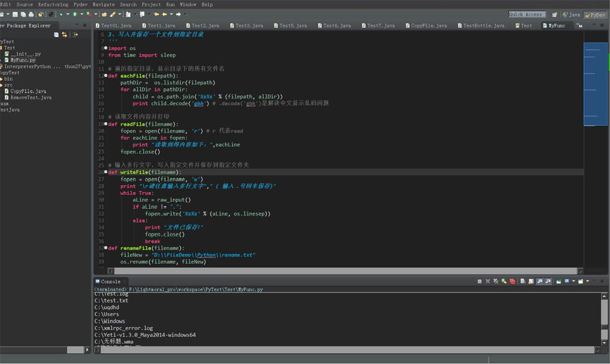Click the Terminate icon in Console
Image resolution: width=610 pixels, height=364 pixels.
[479, 281]
